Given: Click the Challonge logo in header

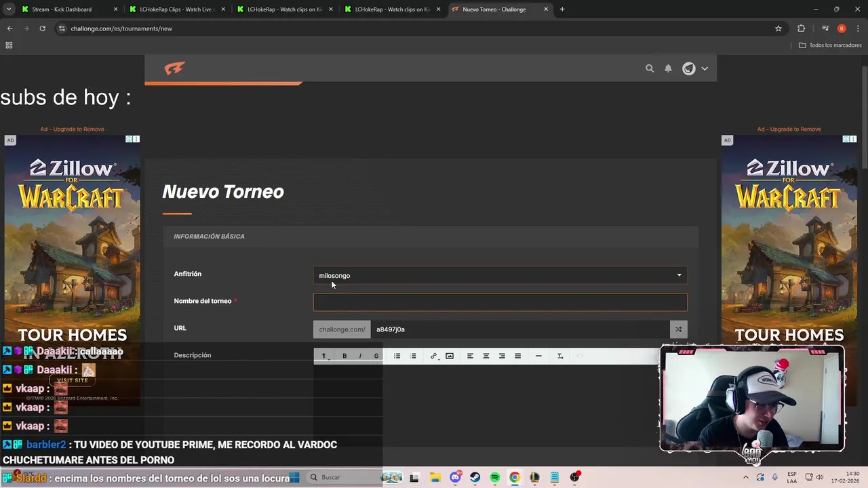Looking at the screenshot, I should 174,68.
